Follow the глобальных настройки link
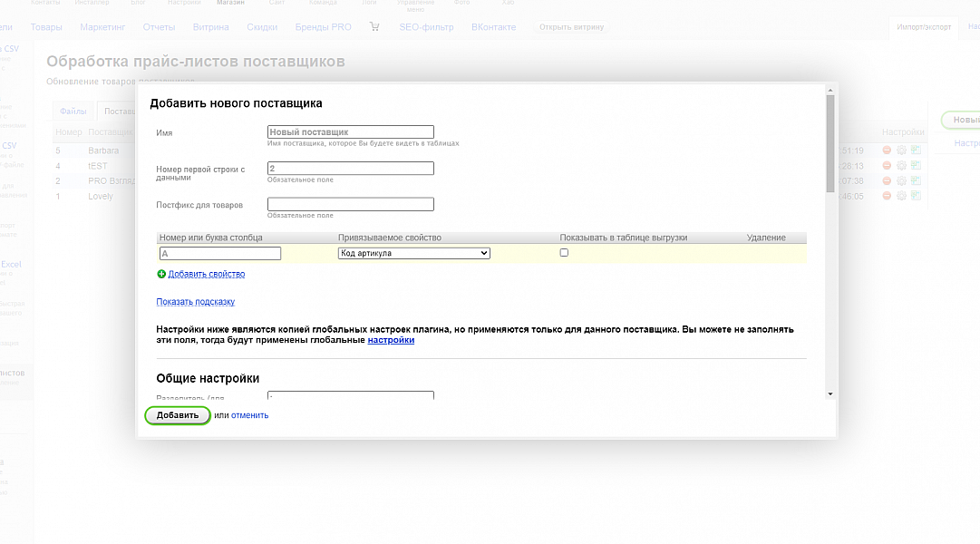The height and width of the screenshot is (544, 980). pos(391,340)
